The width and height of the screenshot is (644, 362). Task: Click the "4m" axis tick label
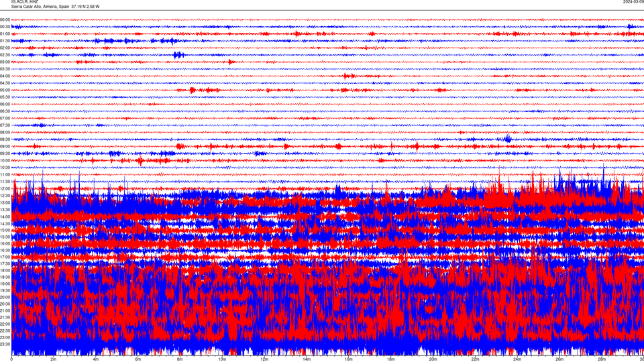click(96, 359)
